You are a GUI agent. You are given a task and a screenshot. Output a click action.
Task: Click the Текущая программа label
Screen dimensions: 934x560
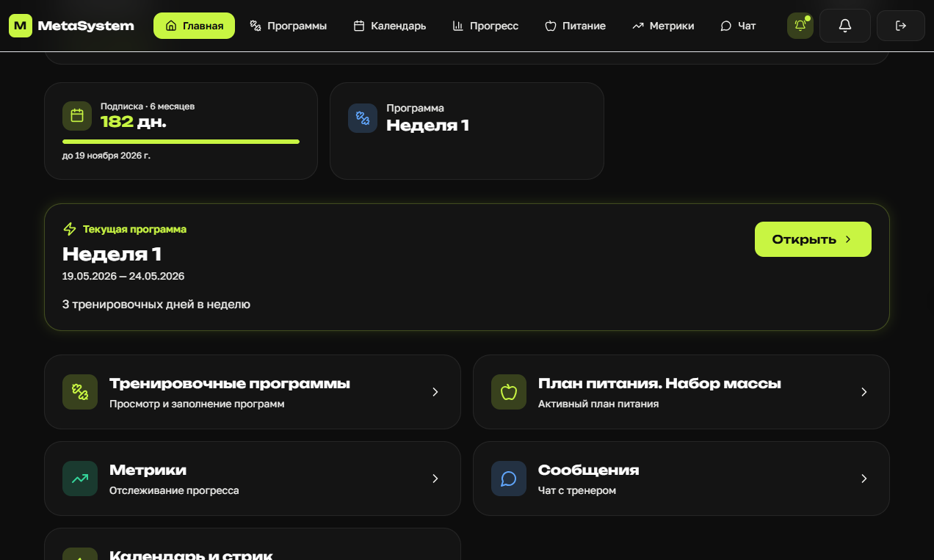tap(134, 229)
